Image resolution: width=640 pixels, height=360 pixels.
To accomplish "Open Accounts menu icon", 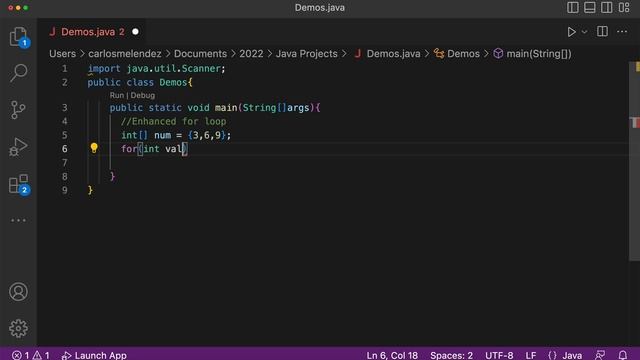I will click(x=18, y=291).
